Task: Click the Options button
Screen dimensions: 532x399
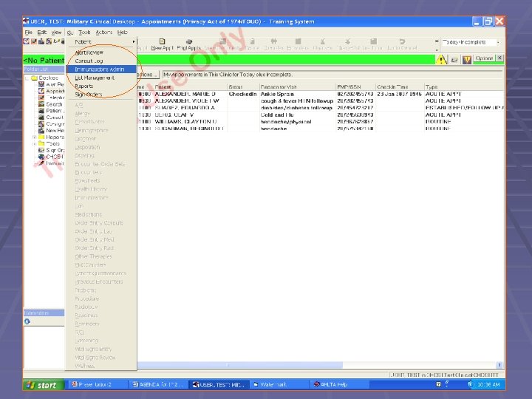Action: [484, 58]
